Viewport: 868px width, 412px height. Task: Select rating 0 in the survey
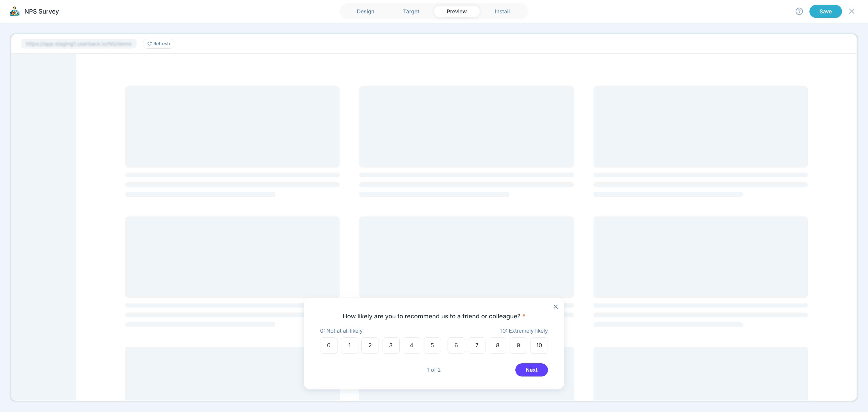click(x=328, y=345)
